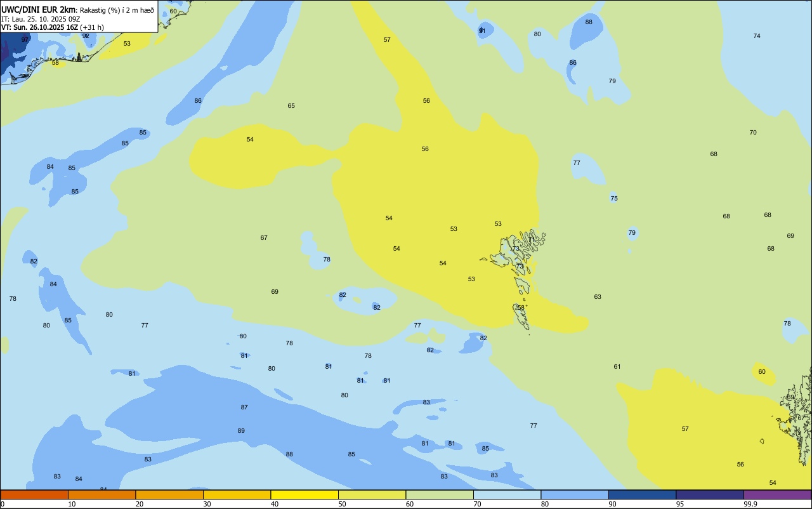Click the 'VT: Sun. 26.10.2025 16Z' valid time
Viewport: 812px width, 509px height.
click(39, 27)
